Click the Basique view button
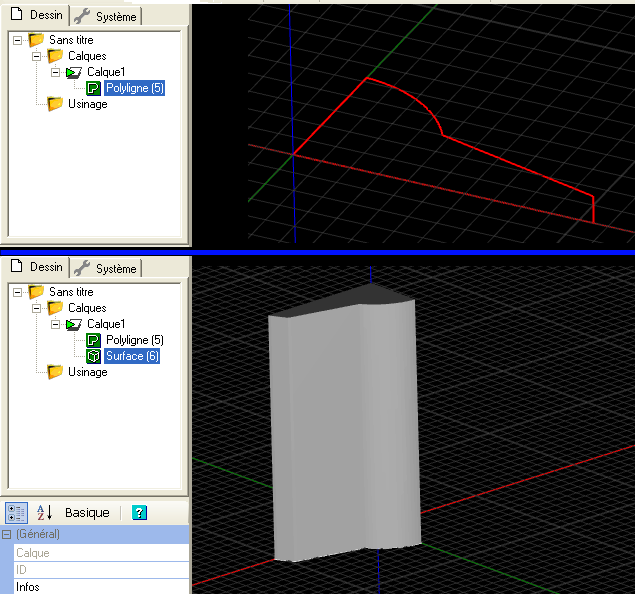Viewport: 635px width, 594px height. coord(87,513)
